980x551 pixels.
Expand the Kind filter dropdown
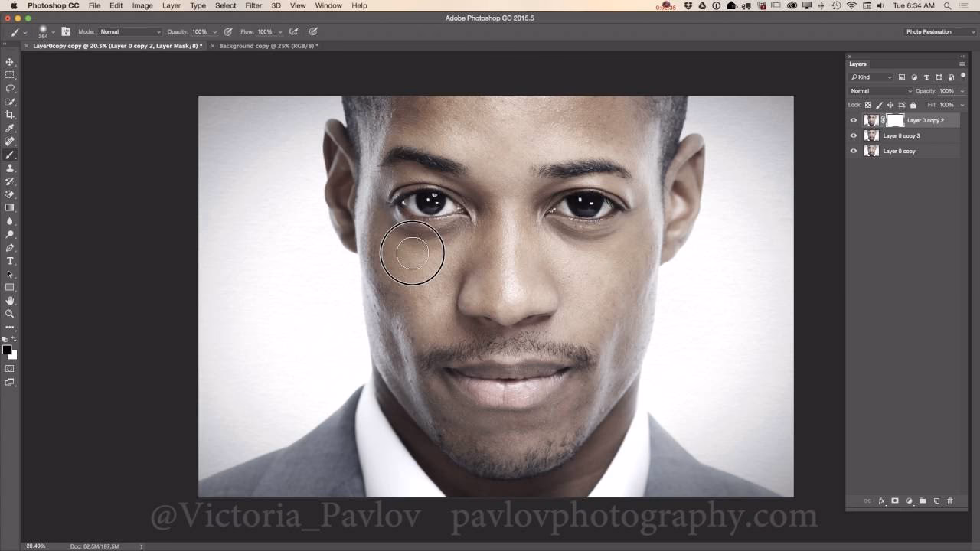click(890, 77)
